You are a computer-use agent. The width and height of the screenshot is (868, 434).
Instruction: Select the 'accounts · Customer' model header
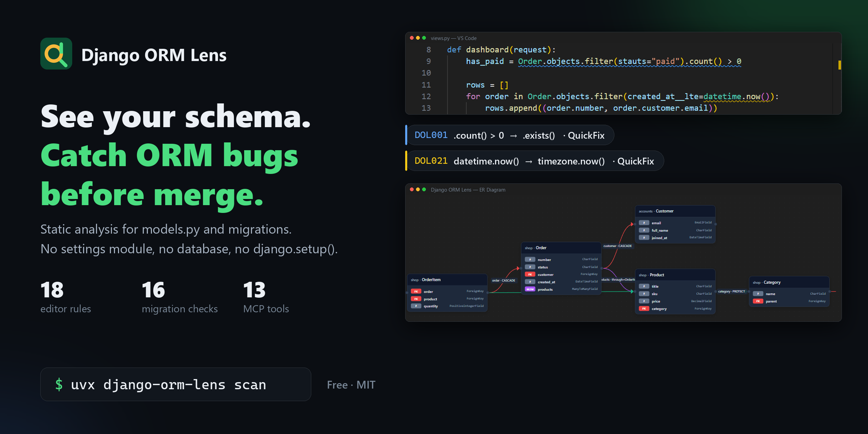pos(675,211)
